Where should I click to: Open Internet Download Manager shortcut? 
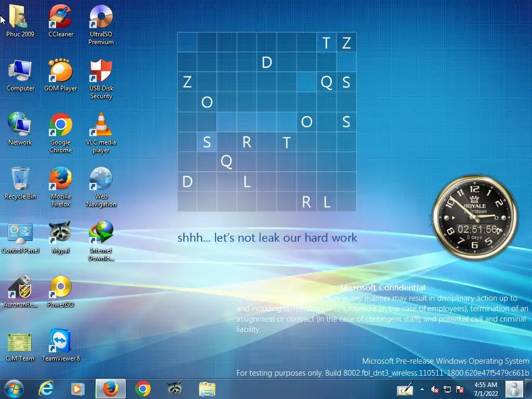[101, 241]
